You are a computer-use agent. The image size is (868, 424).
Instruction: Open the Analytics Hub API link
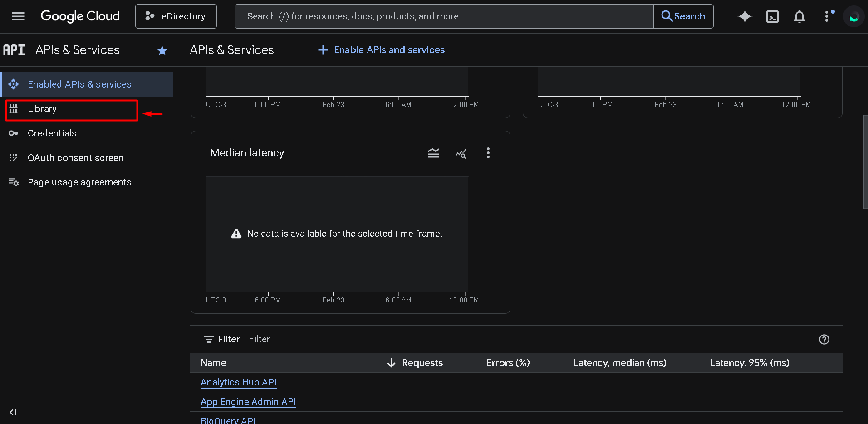pyautogui.click(x=239, y=382)
